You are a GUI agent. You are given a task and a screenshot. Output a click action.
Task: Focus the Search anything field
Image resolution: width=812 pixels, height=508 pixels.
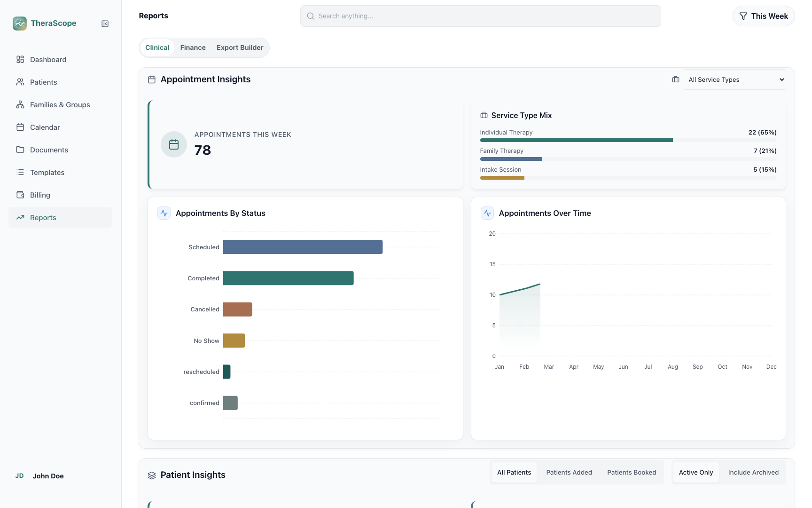pyautogui.click(x=480, y=16)
